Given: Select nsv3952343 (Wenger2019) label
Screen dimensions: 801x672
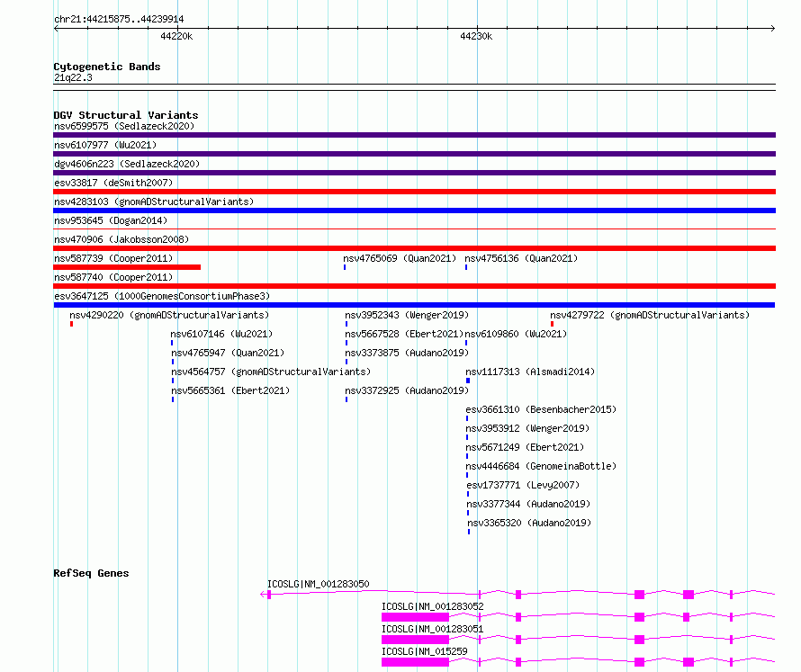Looking at the screenshot, I should click(407, 315).
